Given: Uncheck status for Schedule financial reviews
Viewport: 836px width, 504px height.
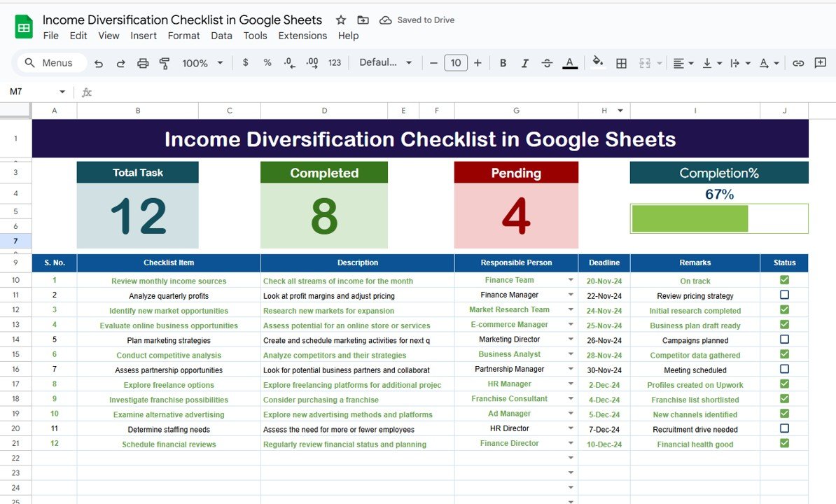Looking at the screenshot, I should pos(784,443).
